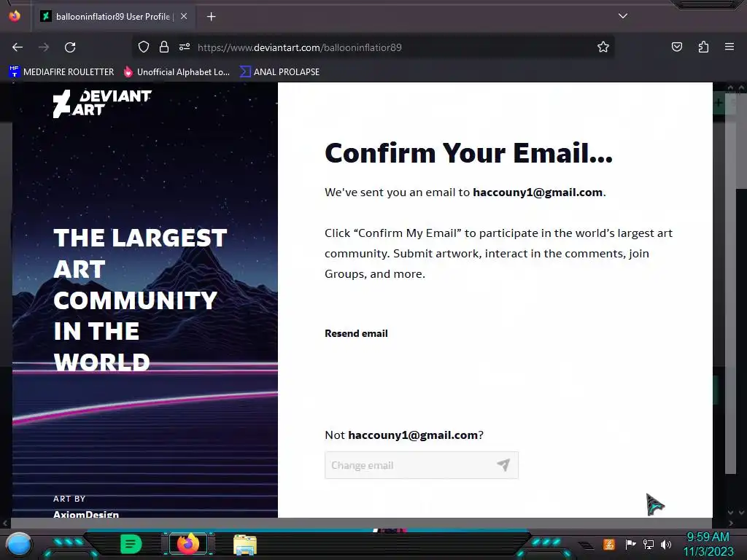This screenshot has width=747, height=560.
Task: Click the Firefox logo in the tab bar
Action: [x=15, y=16]
